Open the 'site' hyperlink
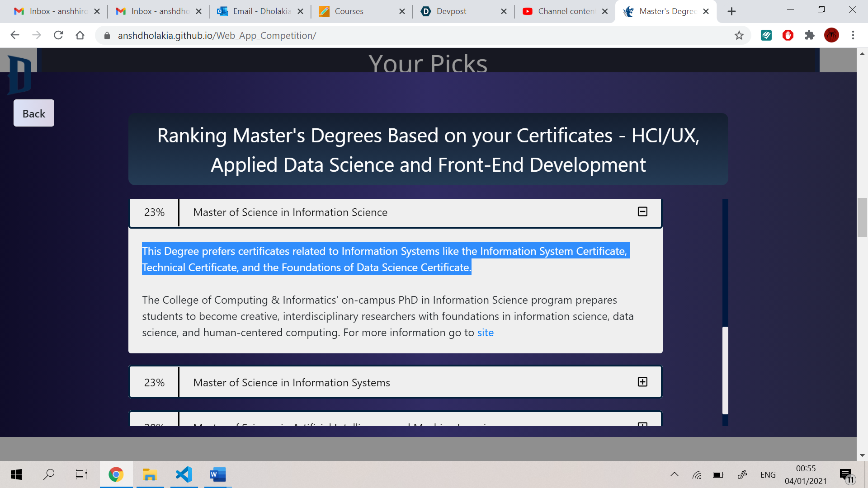 (486, 333)
